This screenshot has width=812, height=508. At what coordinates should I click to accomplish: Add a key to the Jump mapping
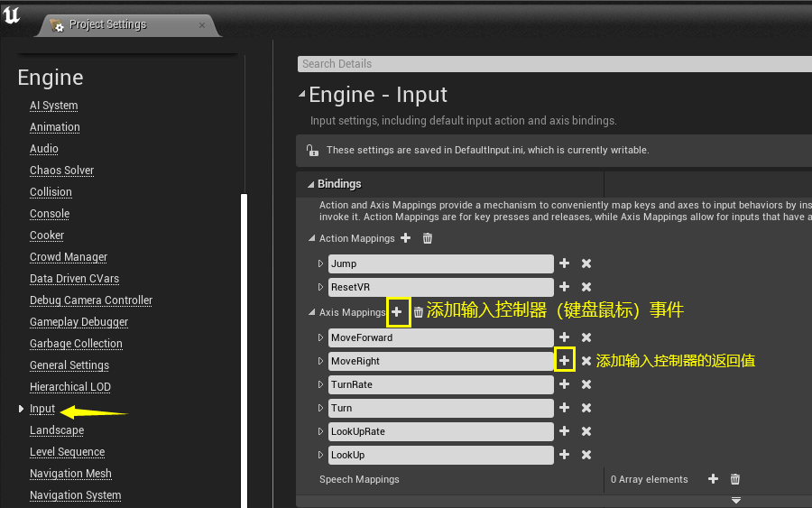(565, 263)
